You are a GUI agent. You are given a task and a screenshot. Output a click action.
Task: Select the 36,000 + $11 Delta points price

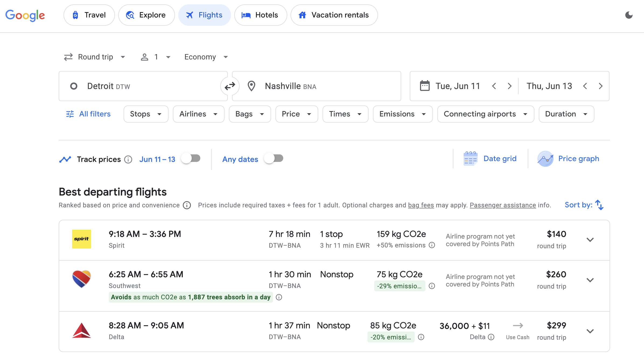coord(465,326)
